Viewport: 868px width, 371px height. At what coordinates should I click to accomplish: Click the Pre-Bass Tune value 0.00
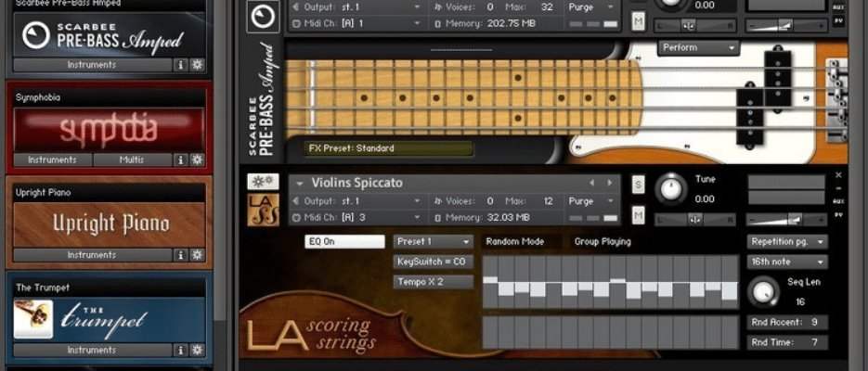704,5
